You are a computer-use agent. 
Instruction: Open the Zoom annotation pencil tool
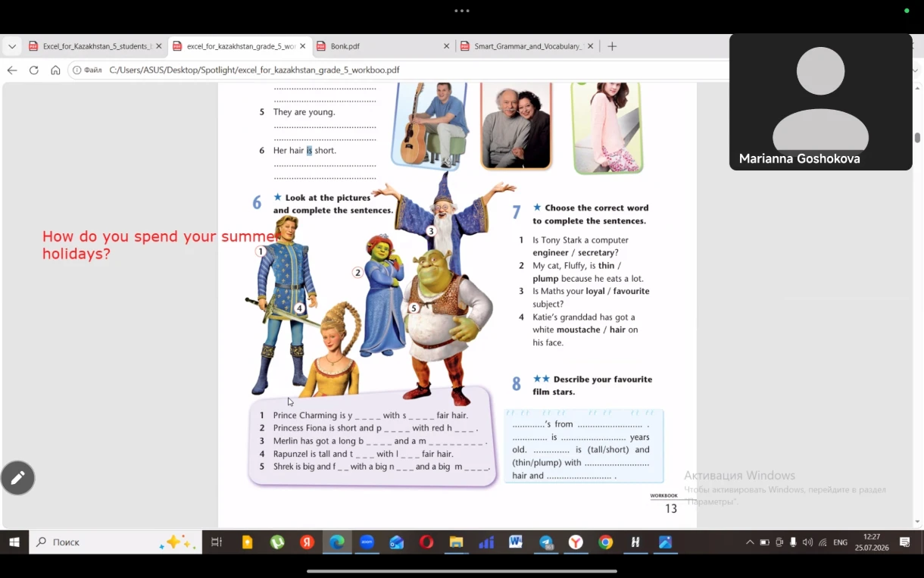point(17,478)
